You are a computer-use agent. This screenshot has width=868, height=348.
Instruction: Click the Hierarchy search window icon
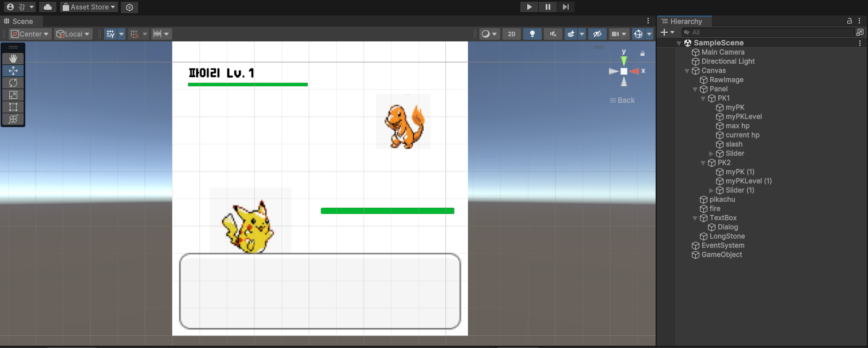[860, 32]
